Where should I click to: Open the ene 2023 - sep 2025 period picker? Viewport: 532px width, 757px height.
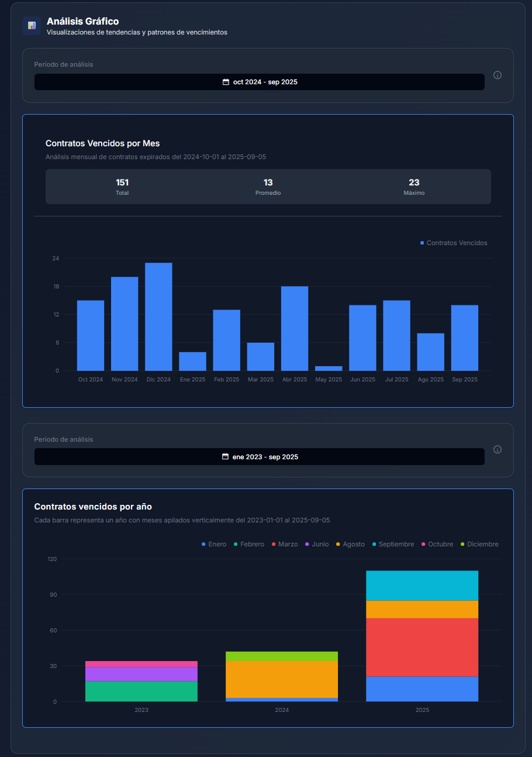pos(260,456)
